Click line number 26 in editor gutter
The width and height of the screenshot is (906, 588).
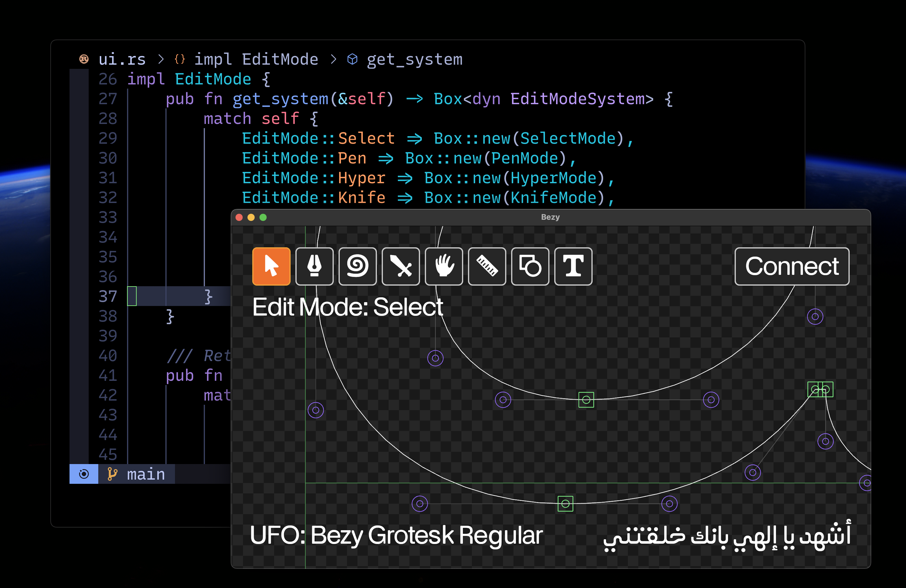(108, 79)
